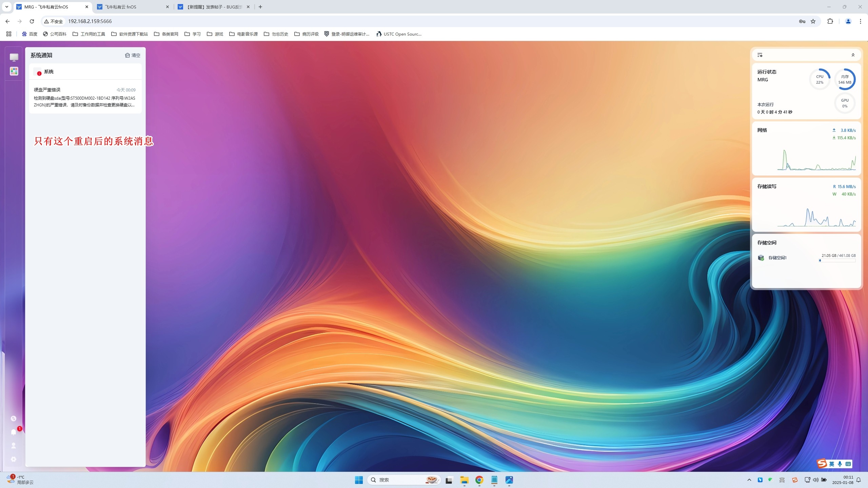
Task: Open the 学习 bookmark folder
Action: pyautogui.click(x=193, y=34)
